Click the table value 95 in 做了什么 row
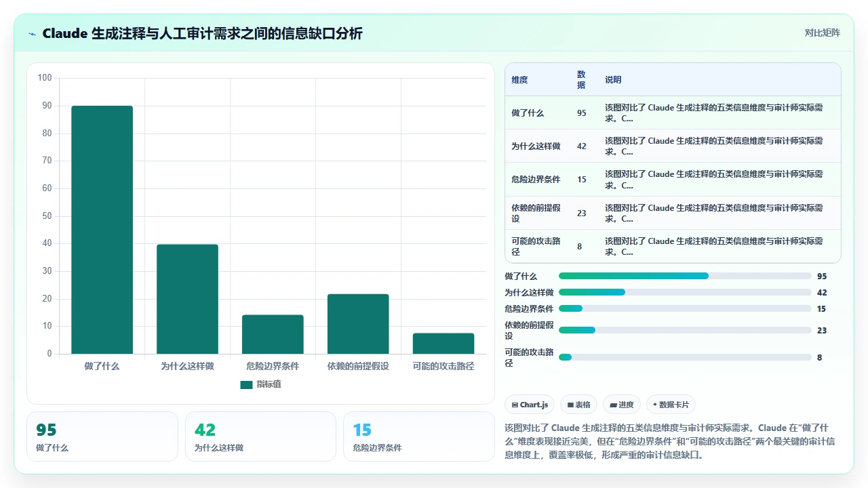 (582, 113)
